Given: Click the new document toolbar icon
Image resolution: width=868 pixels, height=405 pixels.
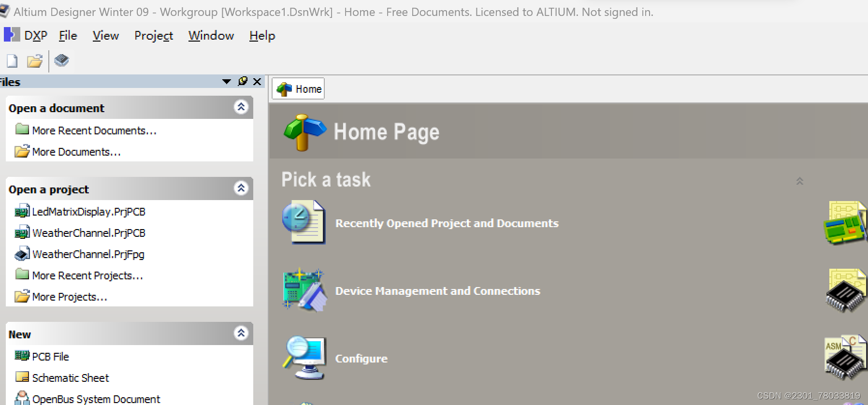Looking at the screenshot, I should (12, 61).
